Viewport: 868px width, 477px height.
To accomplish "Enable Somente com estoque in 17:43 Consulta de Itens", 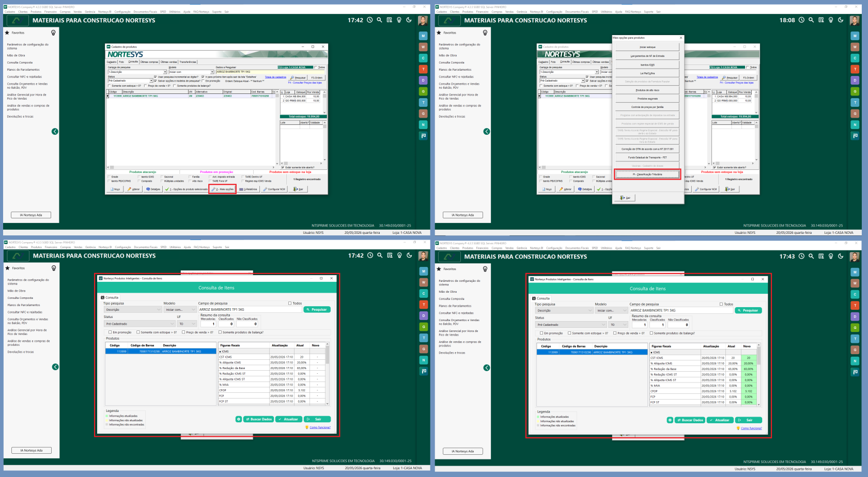I will coord(569,333).
